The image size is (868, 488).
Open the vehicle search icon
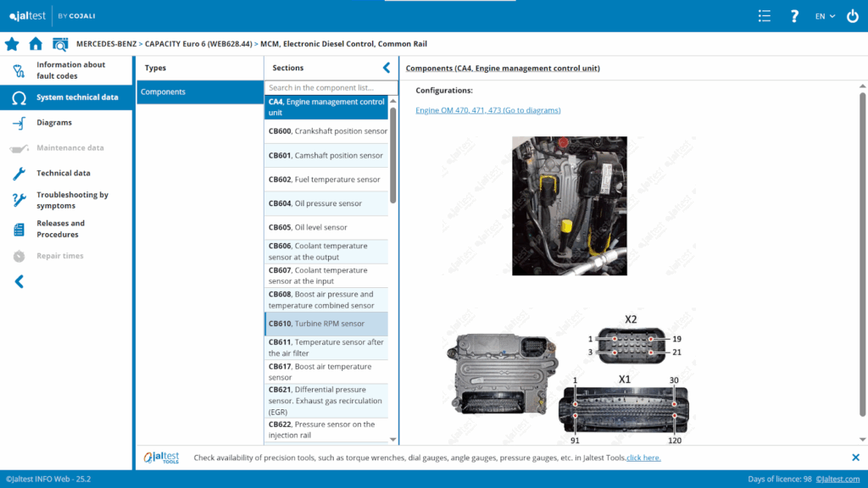60,44
